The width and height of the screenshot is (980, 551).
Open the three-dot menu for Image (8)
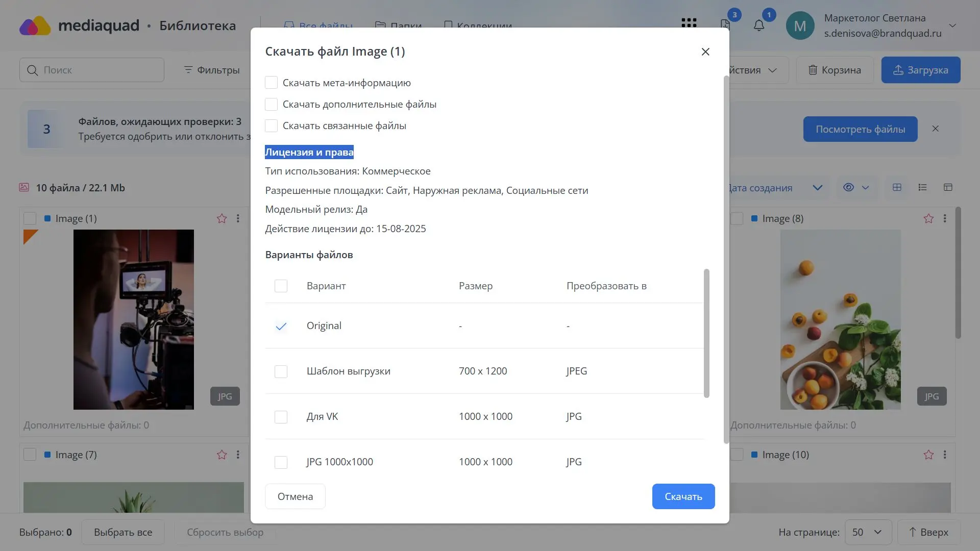click(945, 218)
